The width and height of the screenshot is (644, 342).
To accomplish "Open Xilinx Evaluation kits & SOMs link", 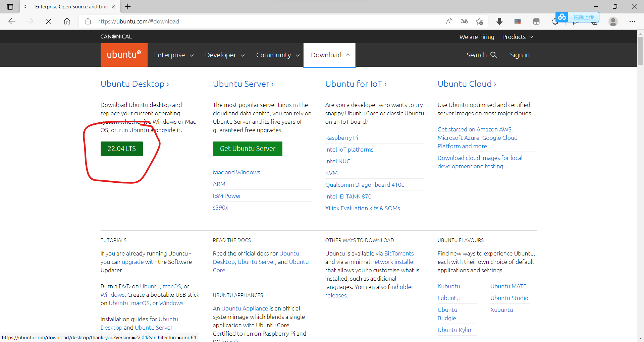I will pos(363,208).
